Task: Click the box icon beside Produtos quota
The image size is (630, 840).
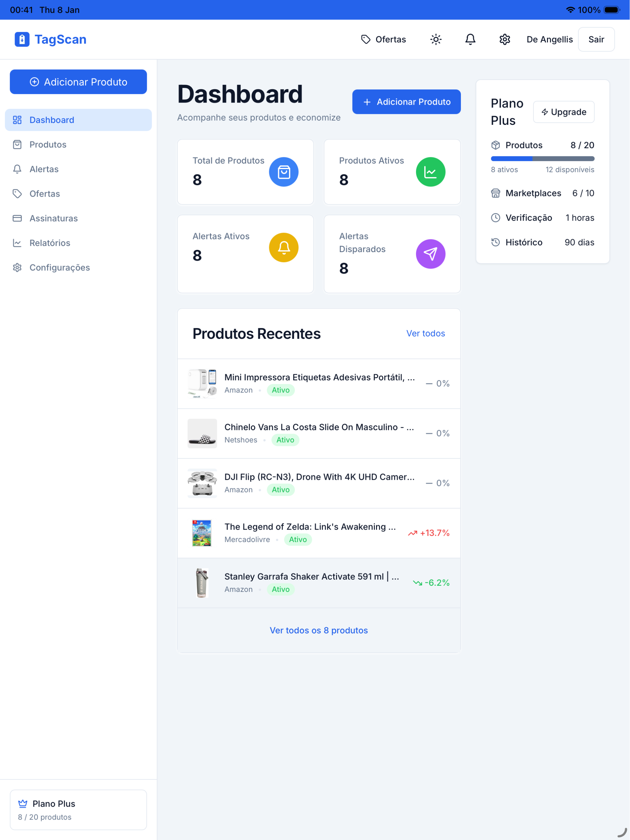Action: (495, 145)
